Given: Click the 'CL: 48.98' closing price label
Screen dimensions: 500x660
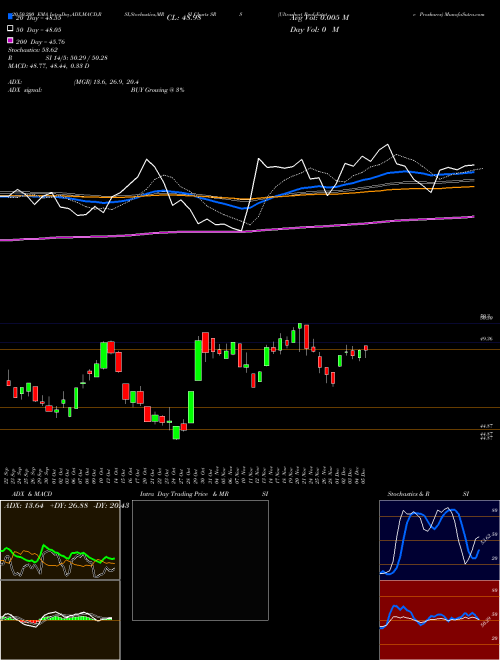Looking at the screenshot, I should [x=184, y=18].
